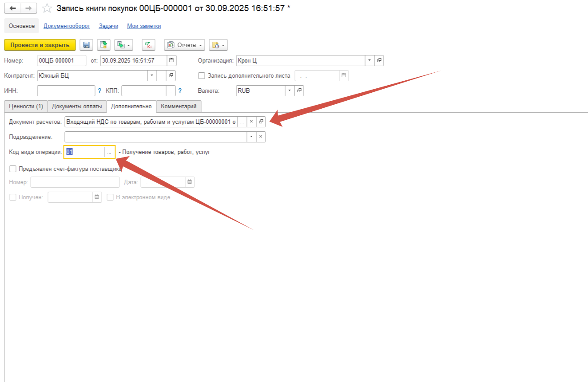Show Дт/Кт accounting entries
The image size is (588, 382).
click(x=149, y=45)
